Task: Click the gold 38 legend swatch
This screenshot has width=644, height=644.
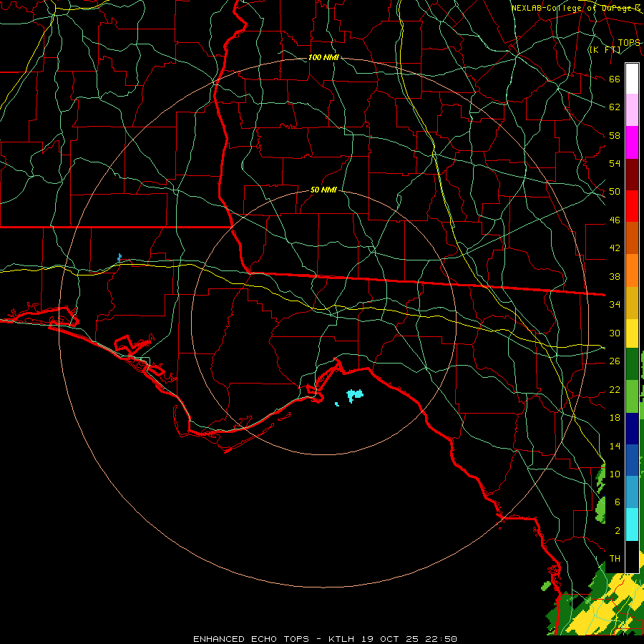Action: (x=632, y=303)
